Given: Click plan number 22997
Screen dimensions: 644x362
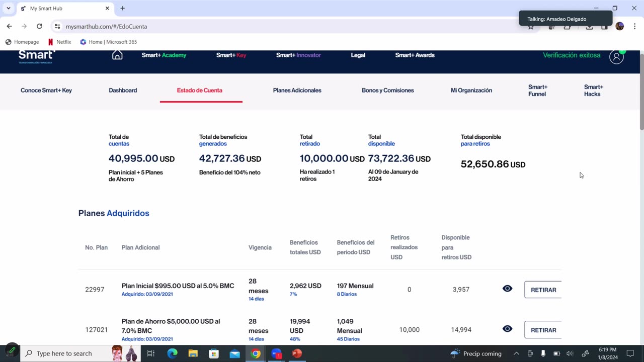Looking at the screenshot, I should [x=95, y=290].
